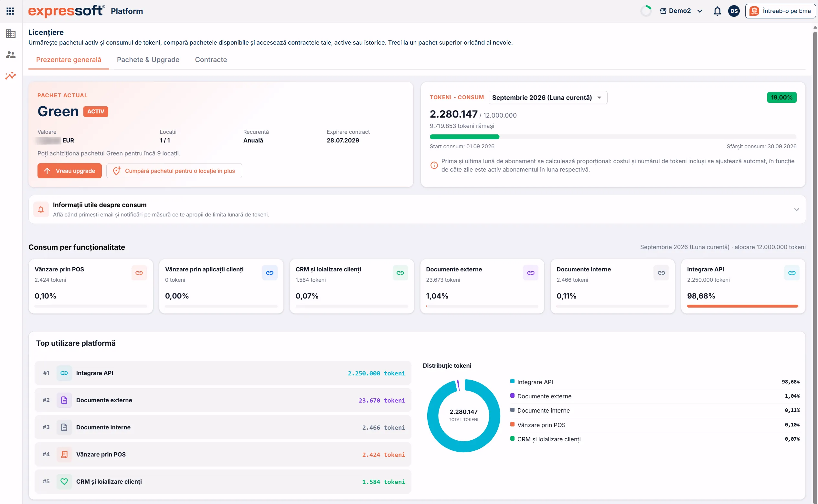Open the Septembrie 2026 month selector
The image size is (818, 504).
click(x=547, y=97)
